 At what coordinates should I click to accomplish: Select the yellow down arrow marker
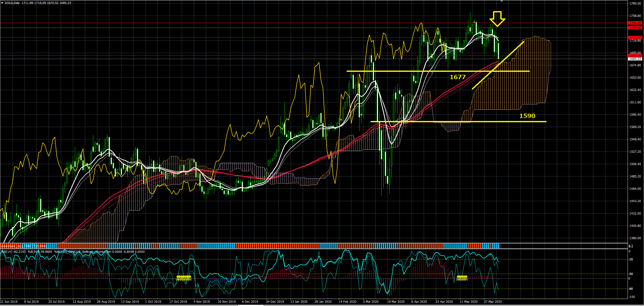[x=497, y=19]
